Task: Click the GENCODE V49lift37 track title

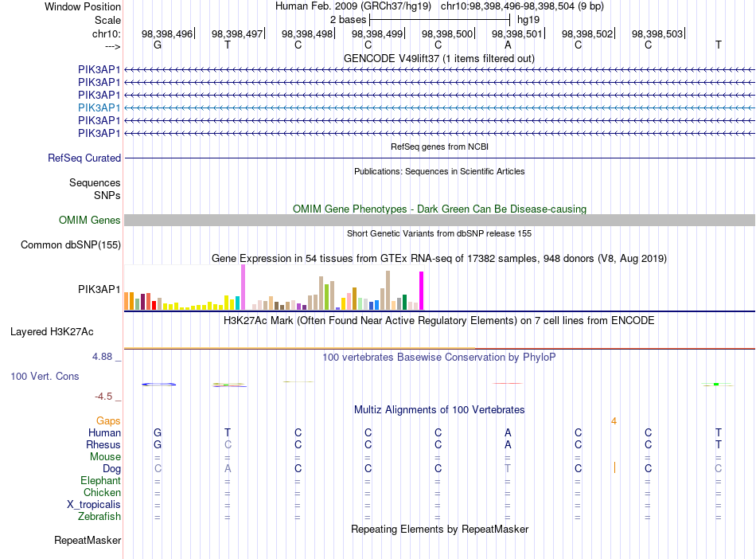Action: click(x=438, y=59)
